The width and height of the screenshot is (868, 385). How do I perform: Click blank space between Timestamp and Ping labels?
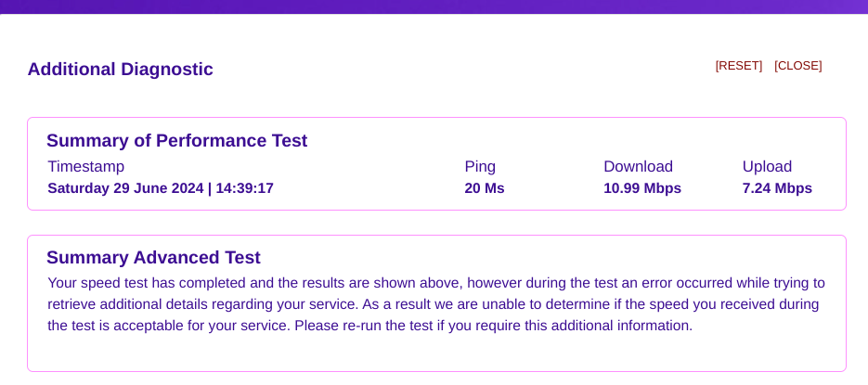click(297, 167)
